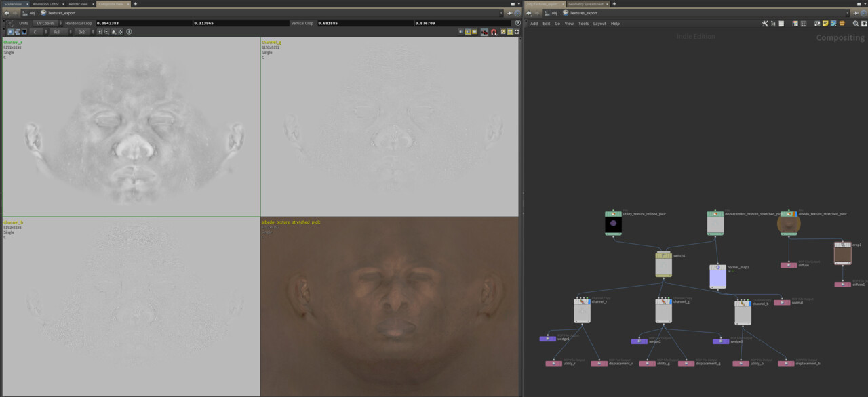
Task: Toggle the first viewer mode icon beside C dropdown
Action: tap(11, 32)
